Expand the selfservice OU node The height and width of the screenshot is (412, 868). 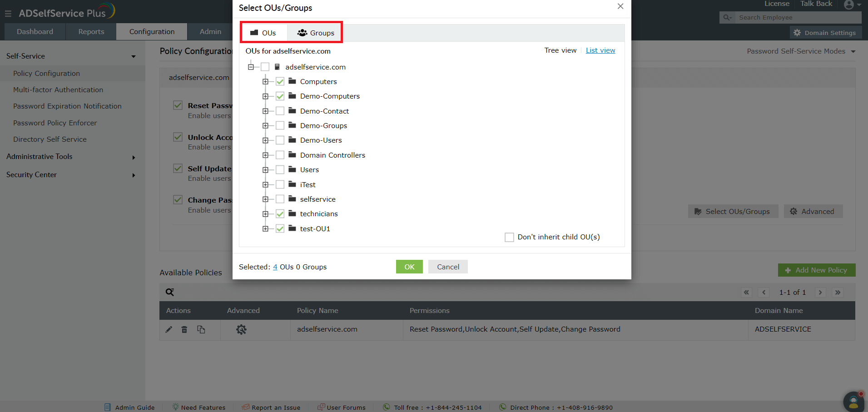[x=265, y=199]
